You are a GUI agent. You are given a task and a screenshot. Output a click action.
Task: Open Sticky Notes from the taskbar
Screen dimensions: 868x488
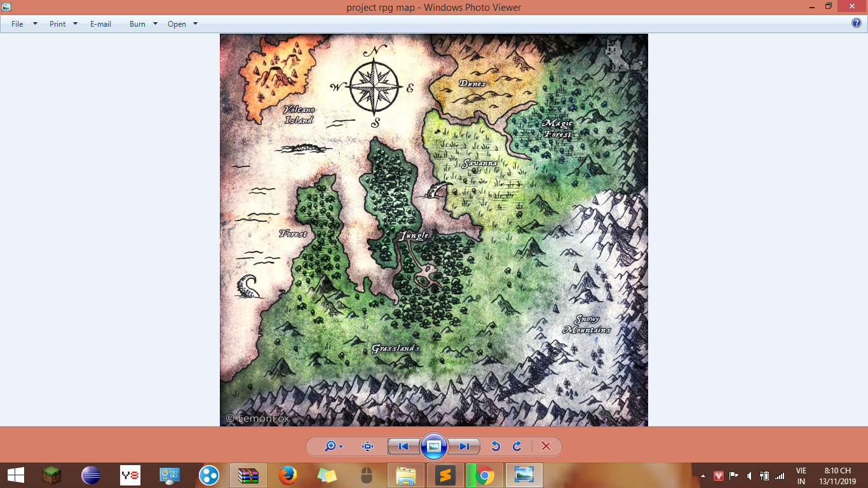click(327, 475)
